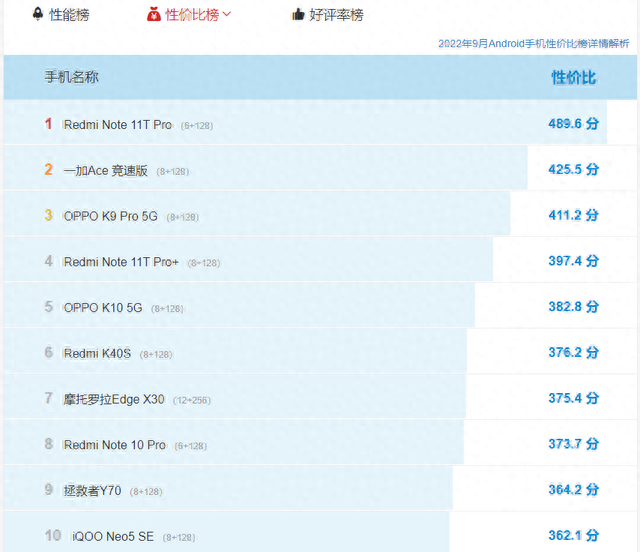Select the 一加Ace 竞速版 entry
The width and height of the screenshot is (640, 552).
pos(105,170)
